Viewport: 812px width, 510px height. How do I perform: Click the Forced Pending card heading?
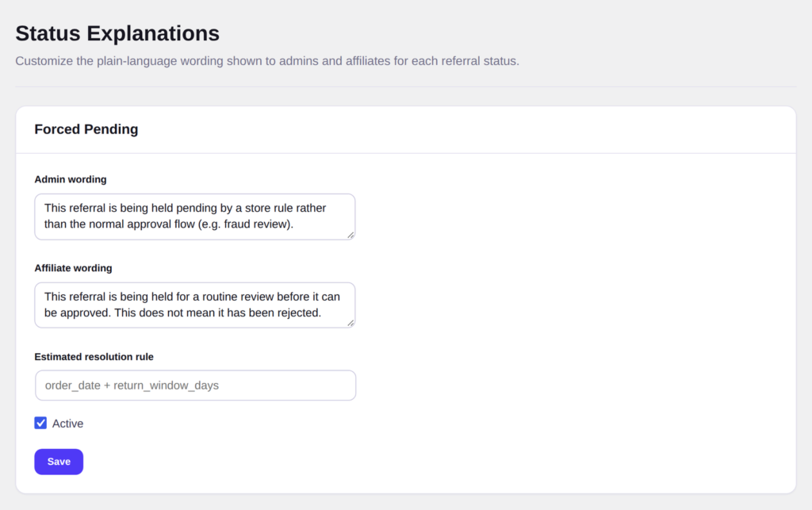tap(86, 129)
